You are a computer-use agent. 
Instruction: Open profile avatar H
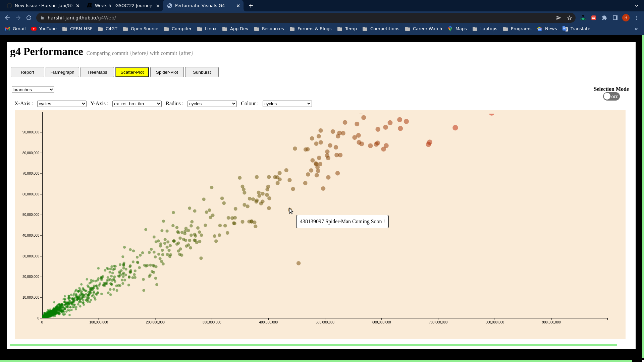tap(626, 18)
